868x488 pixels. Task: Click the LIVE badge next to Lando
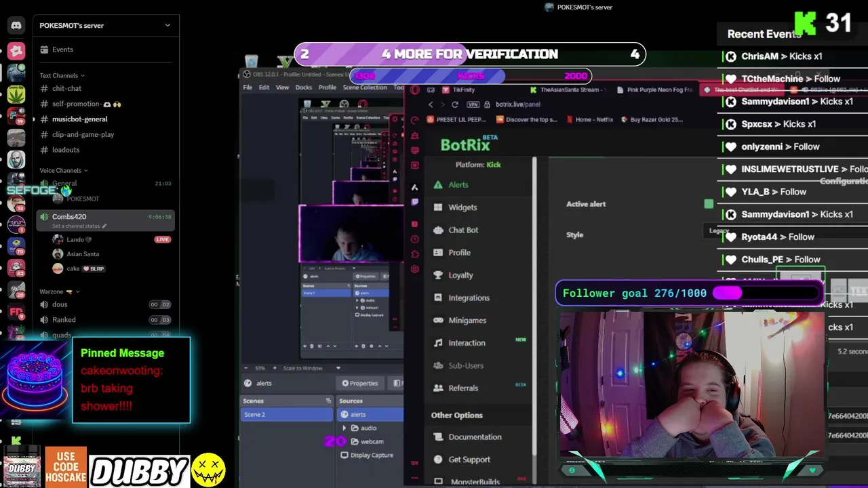(x=162, y=239)
